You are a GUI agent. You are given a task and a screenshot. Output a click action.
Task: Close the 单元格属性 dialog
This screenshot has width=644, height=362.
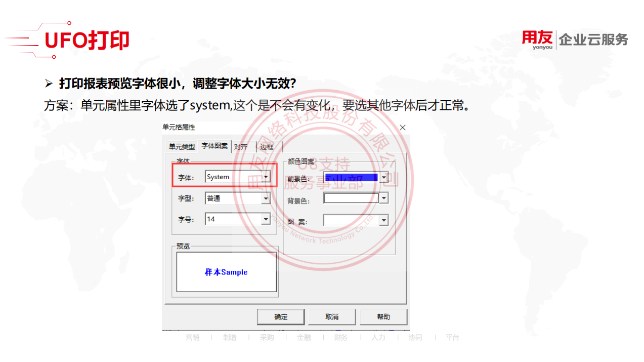click(x=403, y=128)
